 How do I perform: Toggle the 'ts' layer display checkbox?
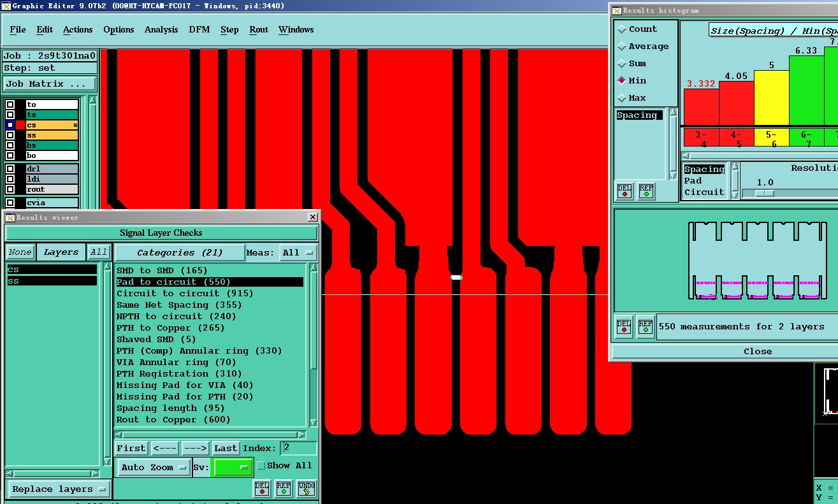click(10, 115)
